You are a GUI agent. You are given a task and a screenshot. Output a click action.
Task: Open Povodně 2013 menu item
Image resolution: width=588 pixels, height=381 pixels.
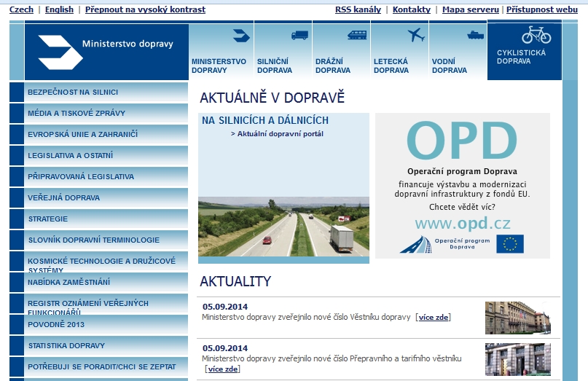click(99, 325)
